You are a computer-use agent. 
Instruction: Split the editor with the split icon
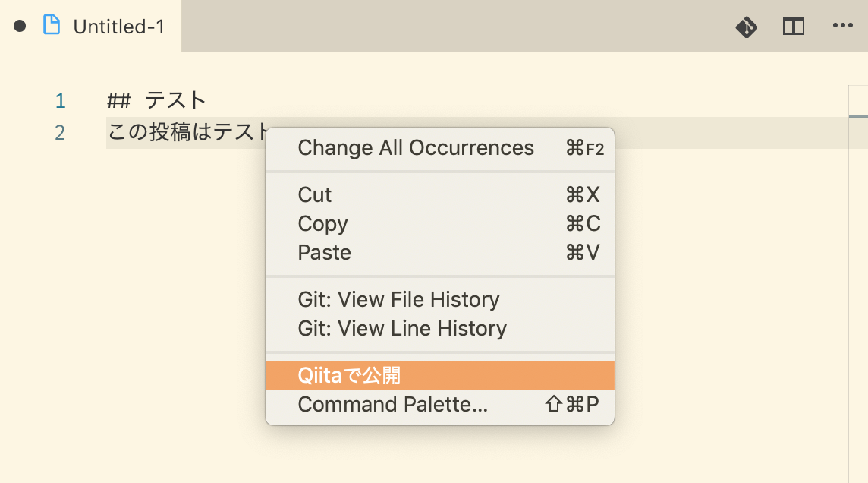tap(794, 27)
